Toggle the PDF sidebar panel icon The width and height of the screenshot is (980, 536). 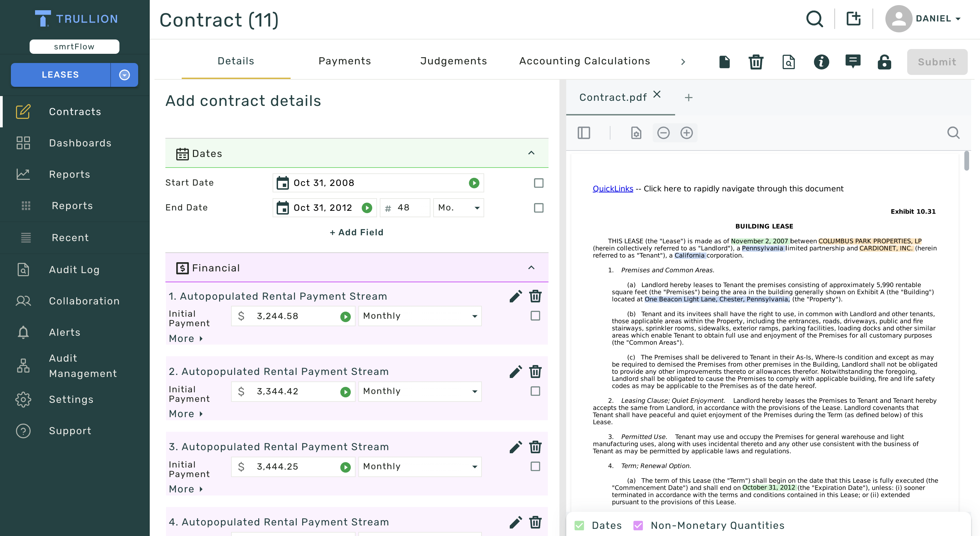tap(584, 133)
